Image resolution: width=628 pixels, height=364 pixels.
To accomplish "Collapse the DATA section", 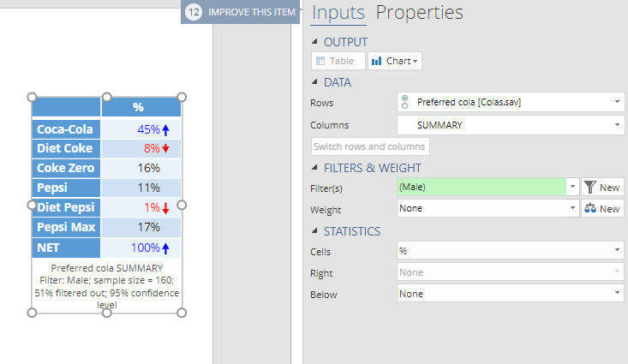I will [314, 81].
